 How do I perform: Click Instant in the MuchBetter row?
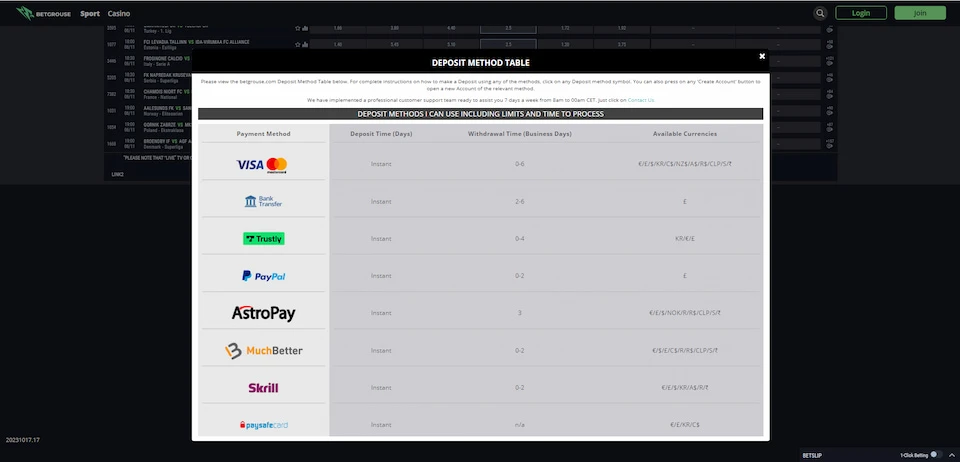[381, 351]
